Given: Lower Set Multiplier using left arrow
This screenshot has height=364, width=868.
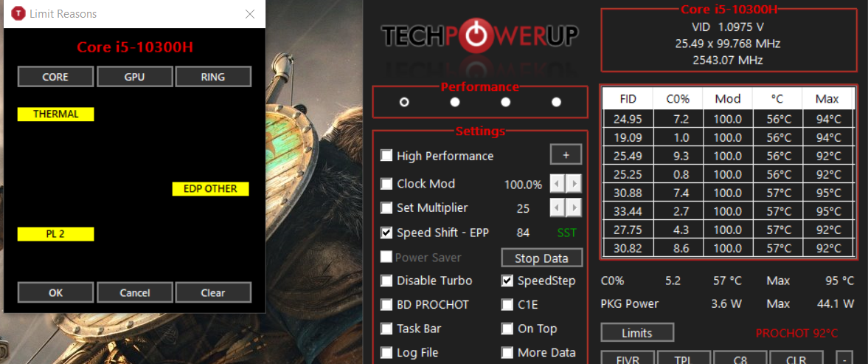Looking at the screenshot, I should click(558, 208).
